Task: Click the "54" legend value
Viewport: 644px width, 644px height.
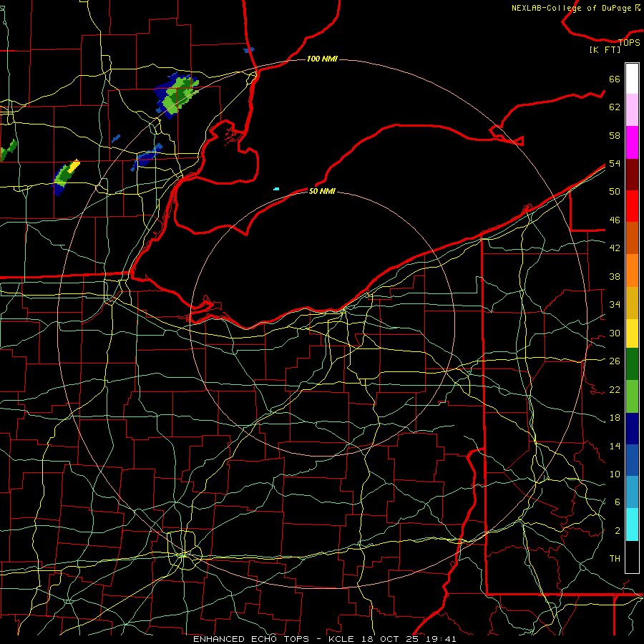Action: (615, 163)
